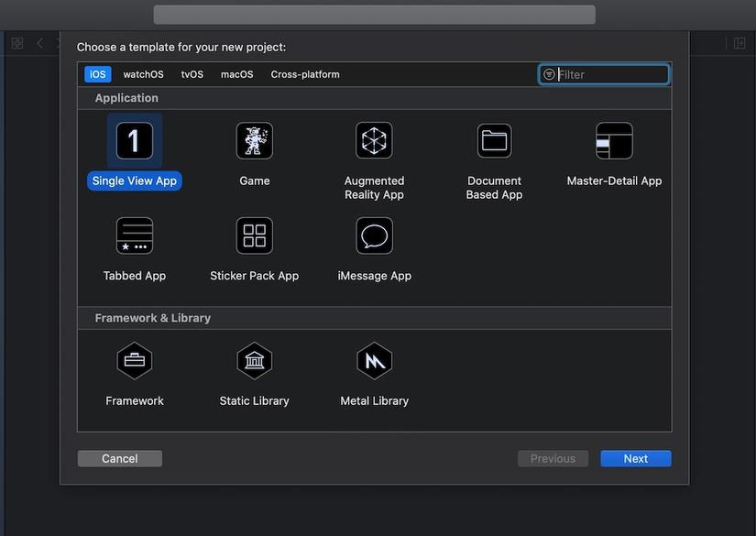Select the Master-Detail App icon
This screenshot has height=536, width=756.
[614, 141]
